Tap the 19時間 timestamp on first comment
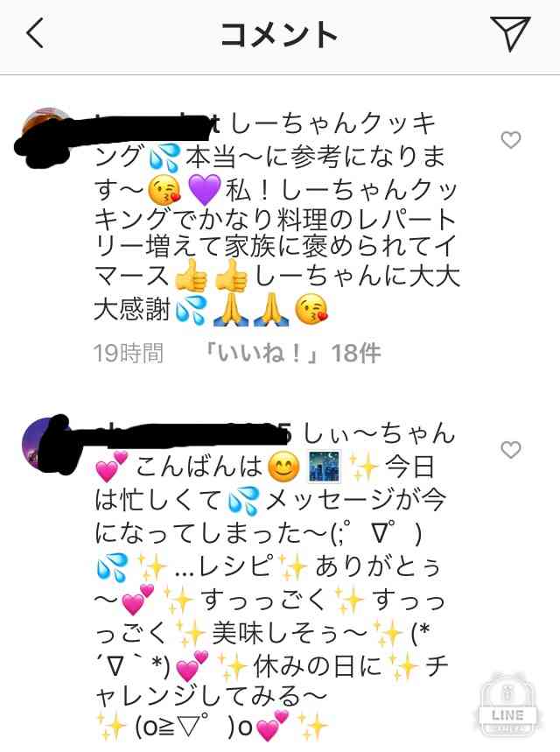This screenshot has width=560, height=752. 128,354
